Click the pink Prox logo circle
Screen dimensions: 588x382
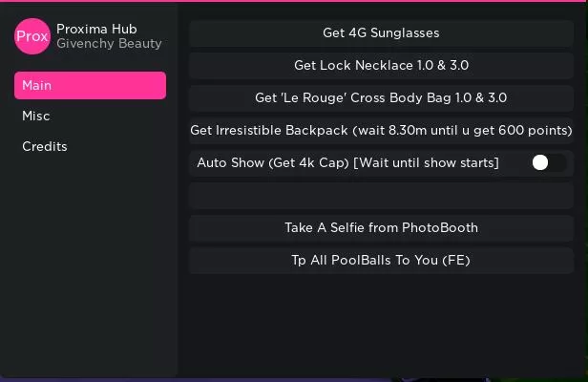[x=32, y=36]
